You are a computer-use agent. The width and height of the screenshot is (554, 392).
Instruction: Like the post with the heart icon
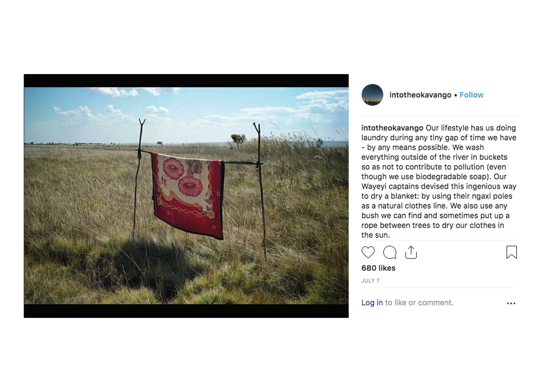coord(368,252)
